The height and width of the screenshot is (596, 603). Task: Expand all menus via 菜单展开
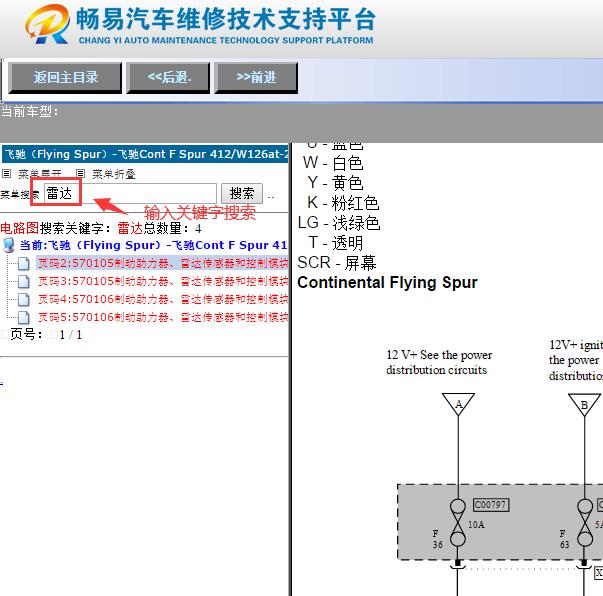(40, 174)
